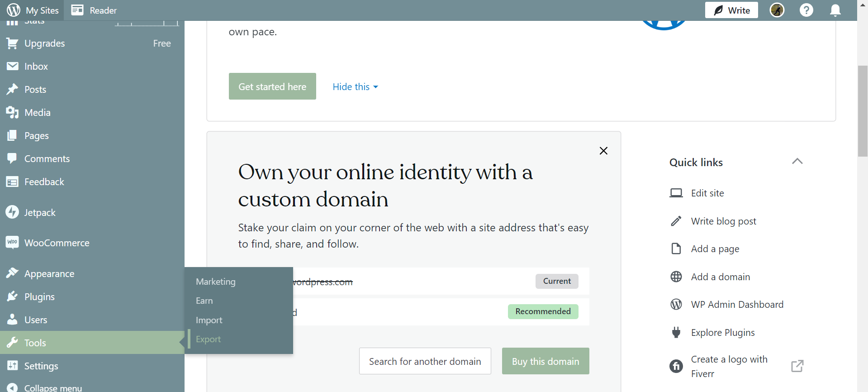868x392 pixels.
Task: Select Import from Tools submenu
Action: tap(209, 320)
